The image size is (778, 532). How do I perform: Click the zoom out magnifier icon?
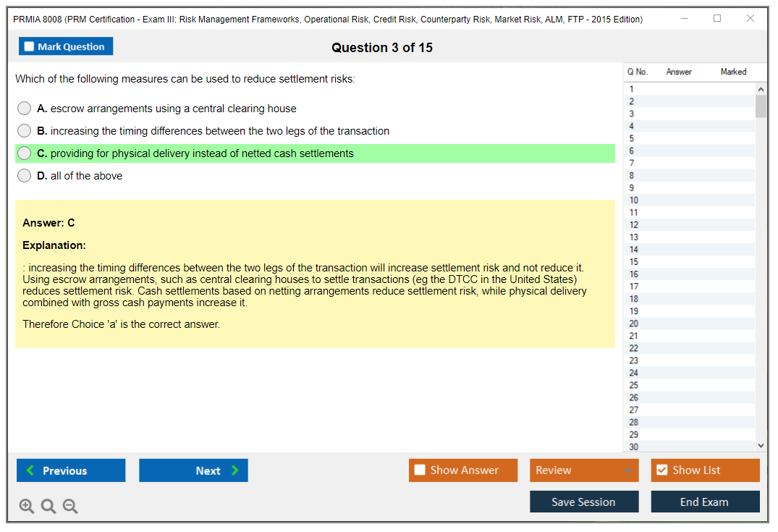click(x=70, y=507)
